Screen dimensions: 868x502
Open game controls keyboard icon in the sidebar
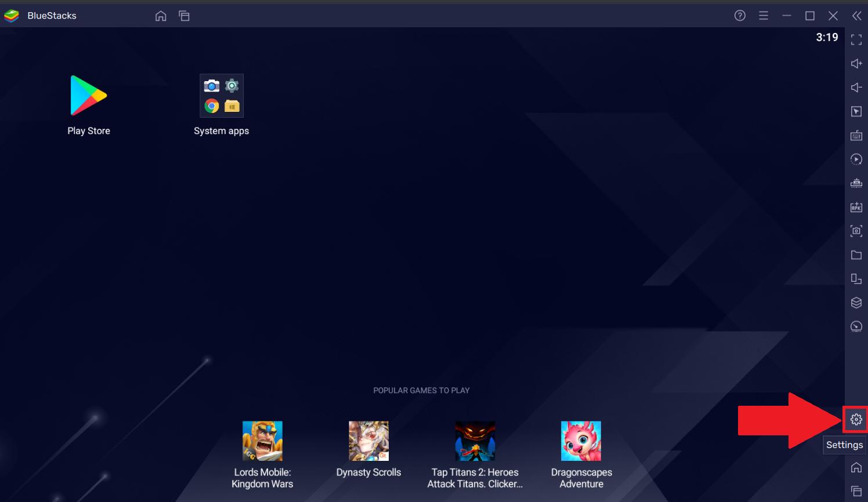tap(856, 136)
